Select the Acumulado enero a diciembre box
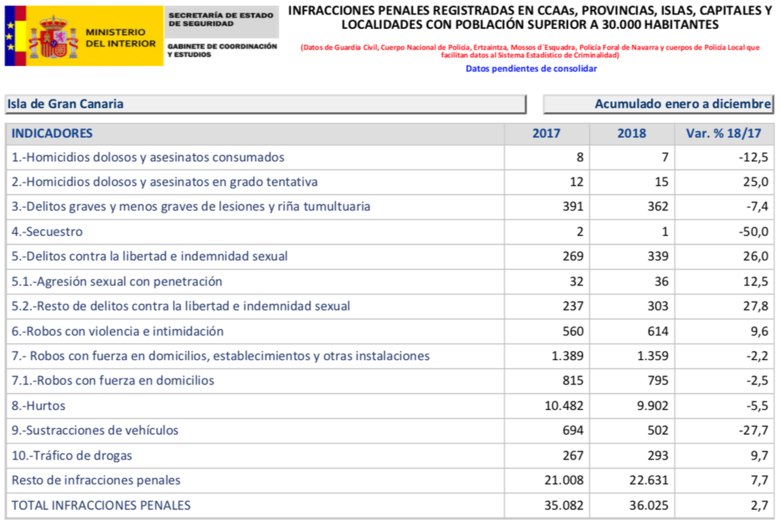 658,104
